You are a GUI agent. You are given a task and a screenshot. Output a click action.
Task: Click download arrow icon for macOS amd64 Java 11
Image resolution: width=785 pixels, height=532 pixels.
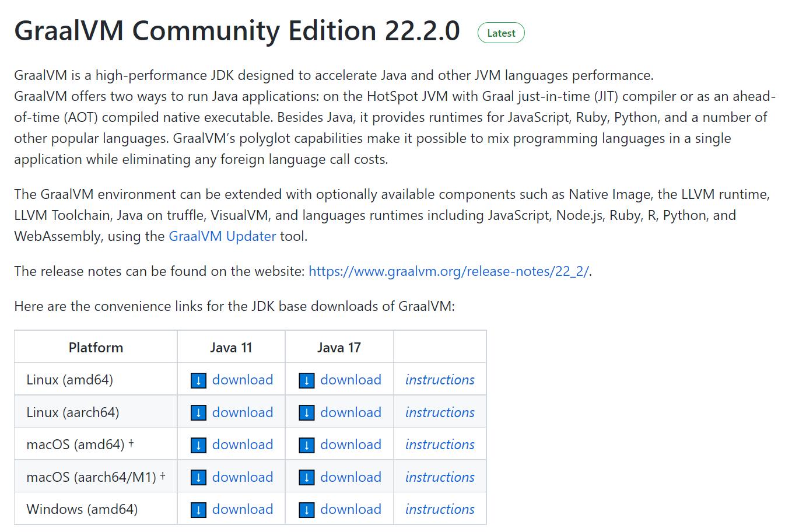pyautogui.click(x=198, y=446)
